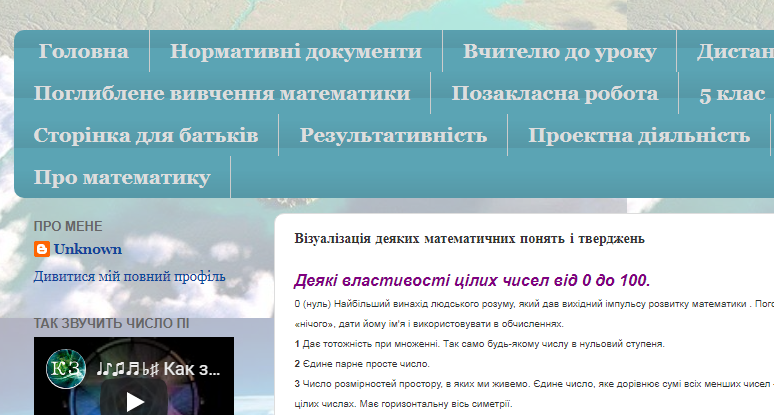Click line '2 Єдине парне просте число.'
This screenshot has height=415, width=774.
362,364
